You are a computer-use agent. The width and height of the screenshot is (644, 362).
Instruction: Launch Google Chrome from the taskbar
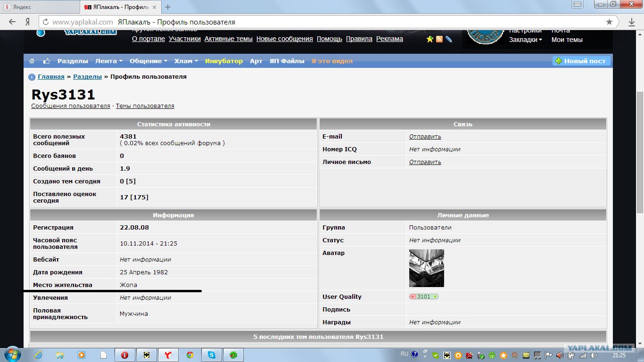(x=190, y=355)
